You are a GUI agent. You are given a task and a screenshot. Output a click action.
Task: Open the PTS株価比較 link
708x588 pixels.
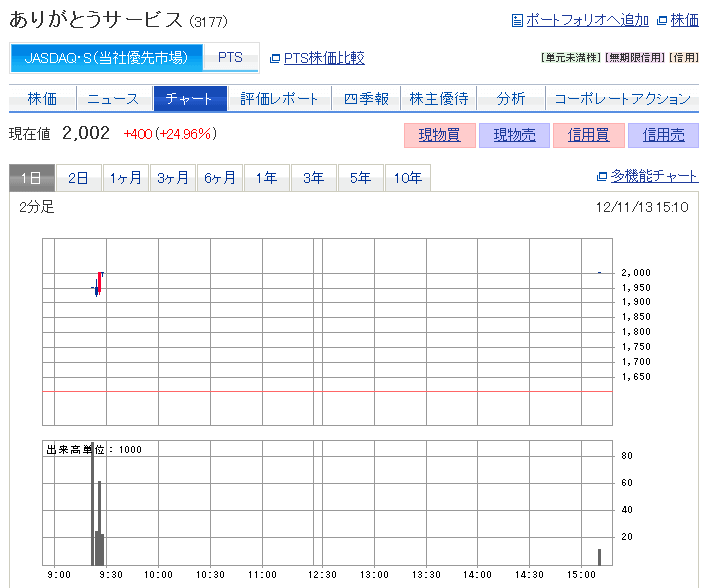click(x=324, y=59)
